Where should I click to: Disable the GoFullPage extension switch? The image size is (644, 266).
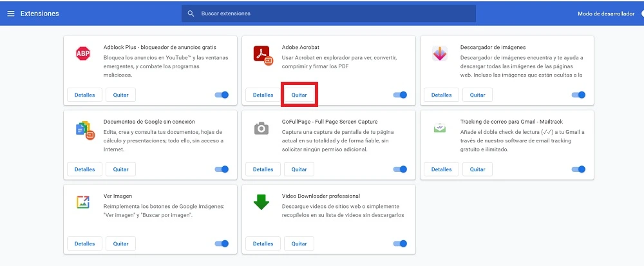tap(400, 169)
